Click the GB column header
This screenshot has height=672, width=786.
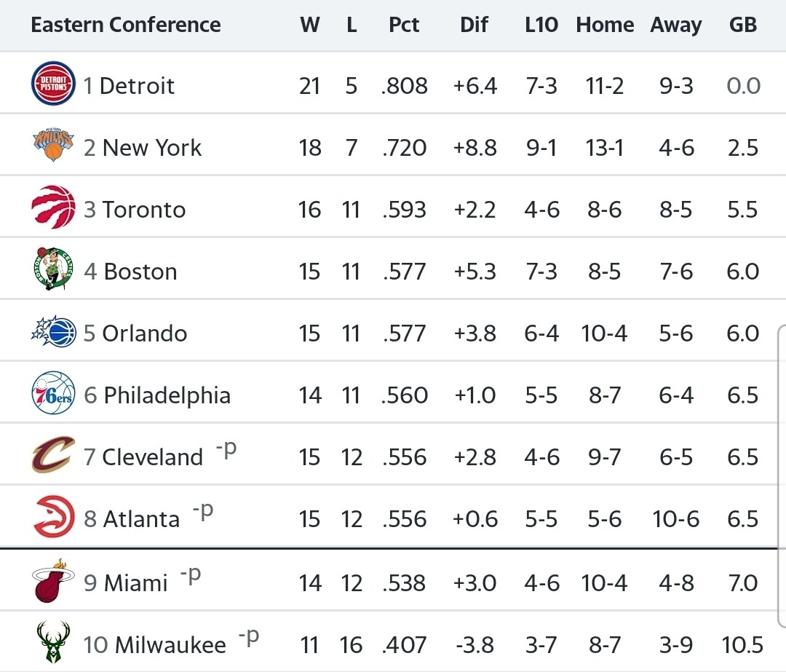tap(743, 25)
